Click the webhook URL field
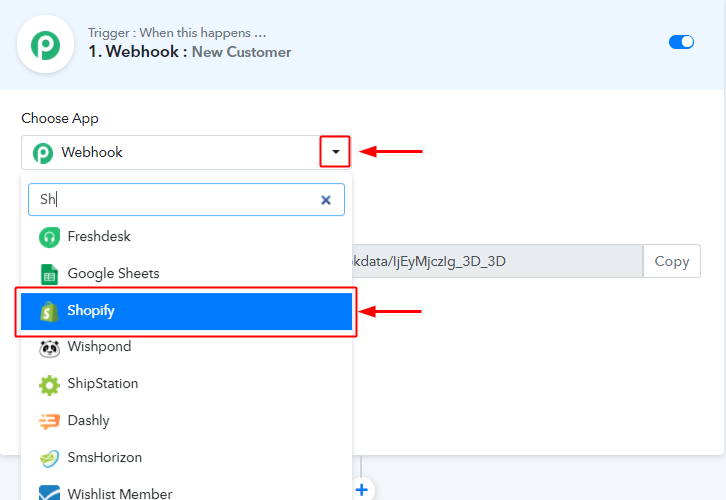This screenshot has height=500, width=726. 497,262
